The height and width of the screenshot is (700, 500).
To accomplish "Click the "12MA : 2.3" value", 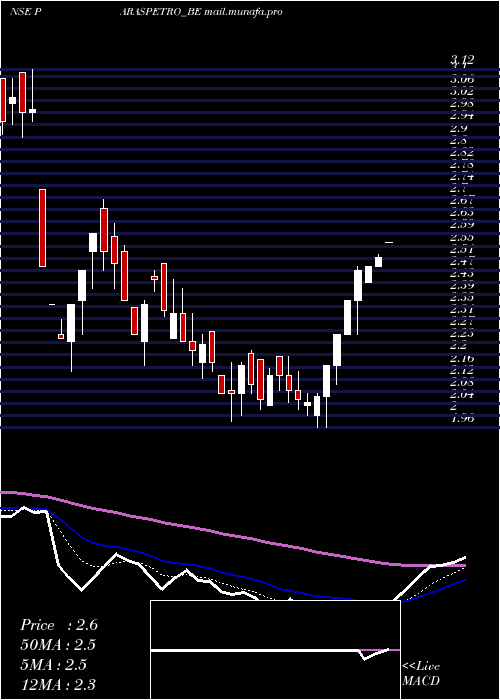I will [x=58, y=684].
